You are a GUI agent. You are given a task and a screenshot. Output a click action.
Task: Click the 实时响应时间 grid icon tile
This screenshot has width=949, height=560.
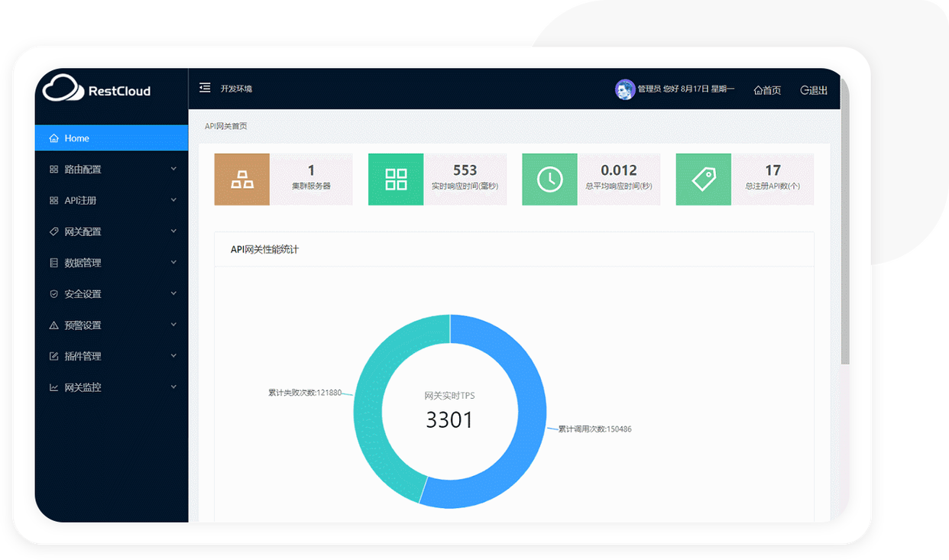point(396,180)
